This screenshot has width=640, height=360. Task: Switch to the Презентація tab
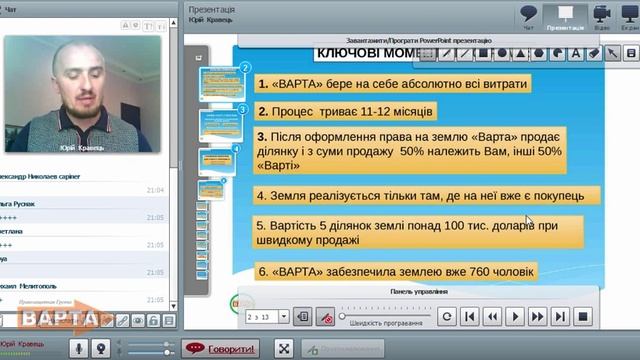pyautogui.click(x=565, y=18)
